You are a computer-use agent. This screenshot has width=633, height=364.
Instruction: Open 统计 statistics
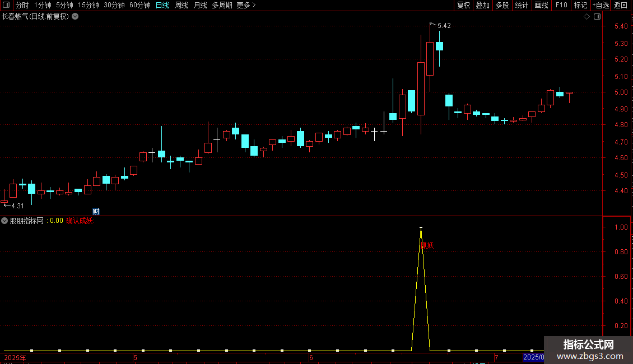[522, 5]
